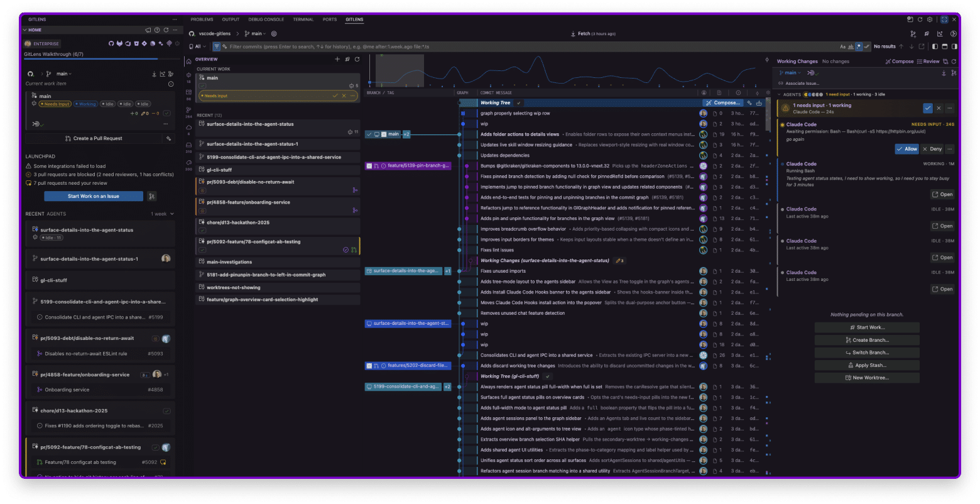Open the '1 week' Recent Agents dropdown
Image resolution: width=980 pixels, height=504 pixels.
[163, 214]
